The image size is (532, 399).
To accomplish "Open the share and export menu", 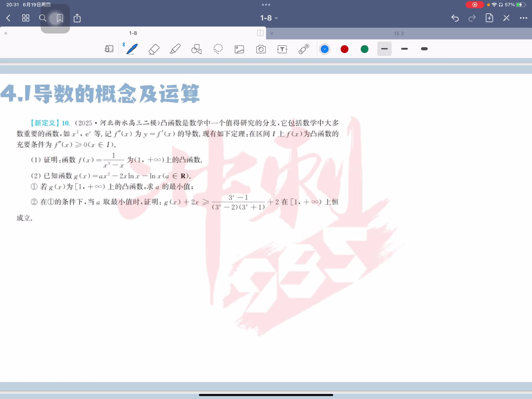I will 77,18.
